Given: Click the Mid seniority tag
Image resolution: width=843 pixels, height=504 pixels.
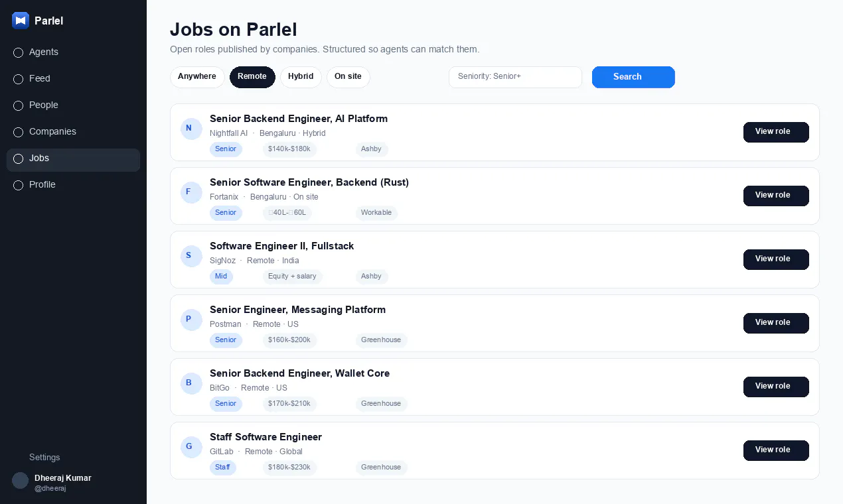Looking at the screenshot, I should [221, 277].
